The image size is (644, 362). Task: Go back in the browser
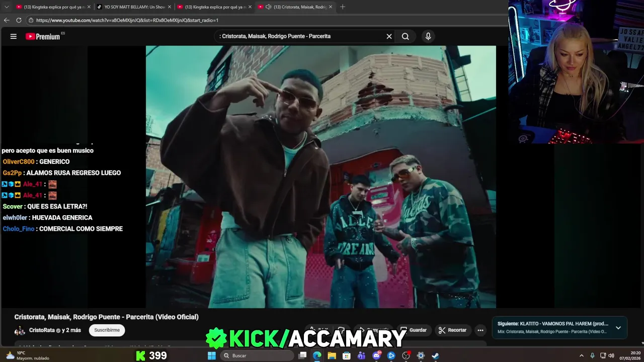pyautogui.click(x=7, y=20)
